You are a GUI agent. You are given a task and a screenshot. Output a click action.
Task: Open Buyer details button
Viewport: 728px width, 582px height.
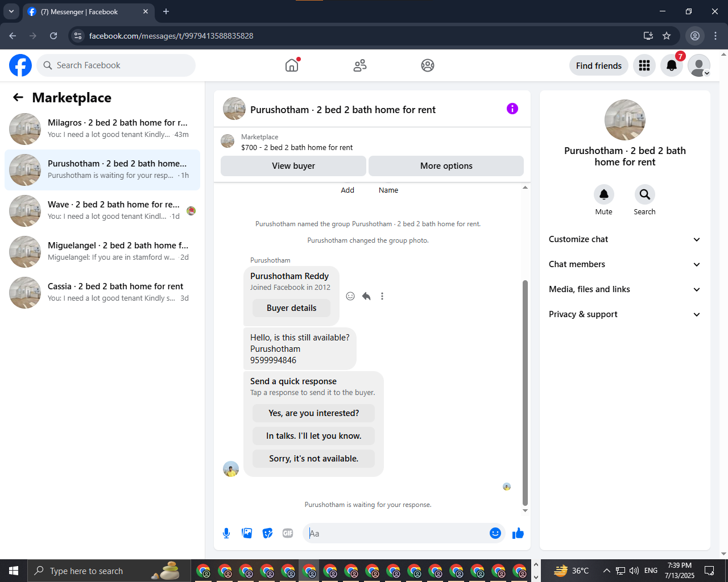point(292,308)
